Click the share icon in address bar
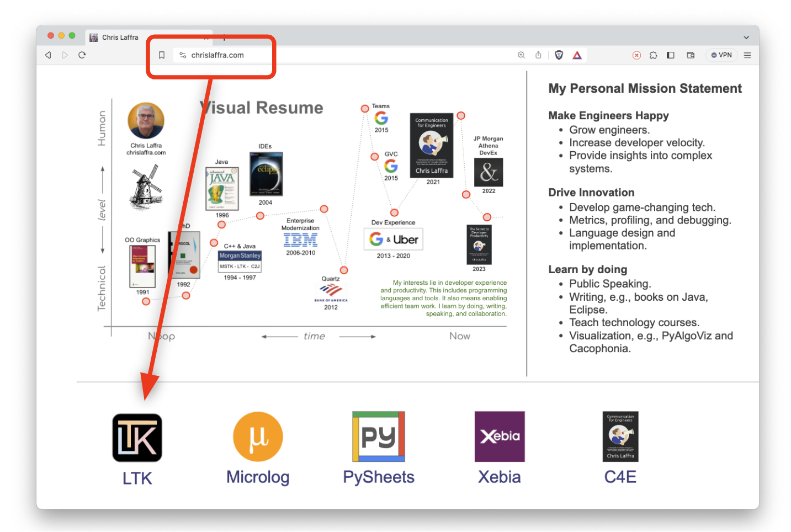This screenshot has width=791, height=532. pyautogui.click(x=538, y=55)
